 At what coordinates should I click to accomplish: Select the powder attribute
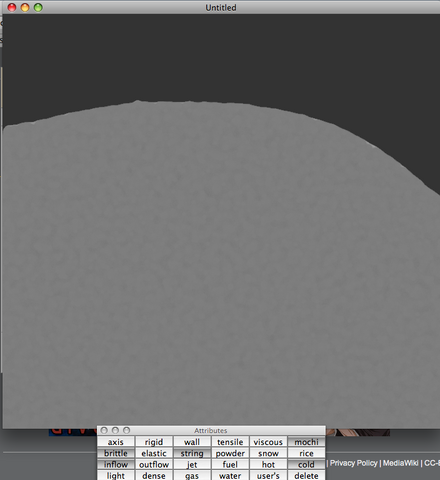[230, 453]
